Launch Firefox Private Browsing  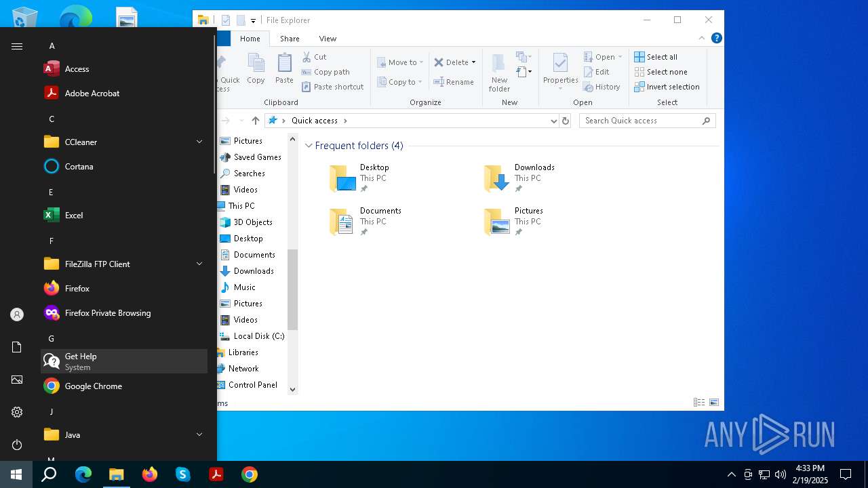(124, 312)
